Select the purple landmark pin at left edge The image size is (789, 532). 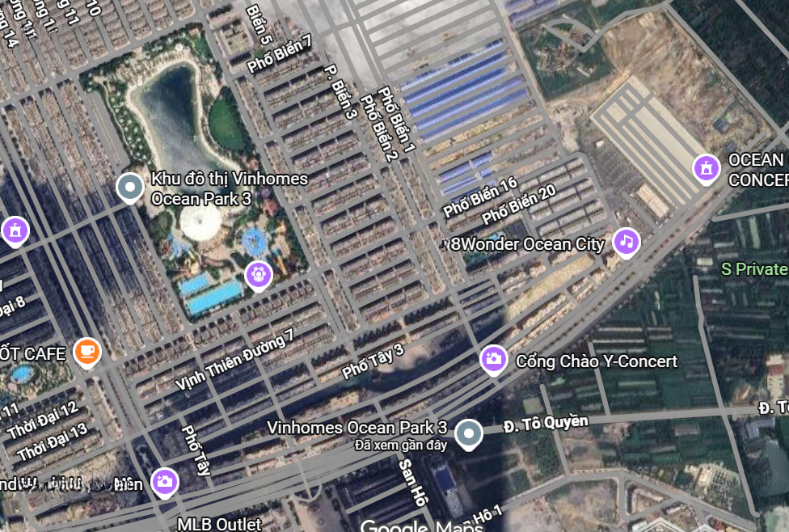click(15, 231)
